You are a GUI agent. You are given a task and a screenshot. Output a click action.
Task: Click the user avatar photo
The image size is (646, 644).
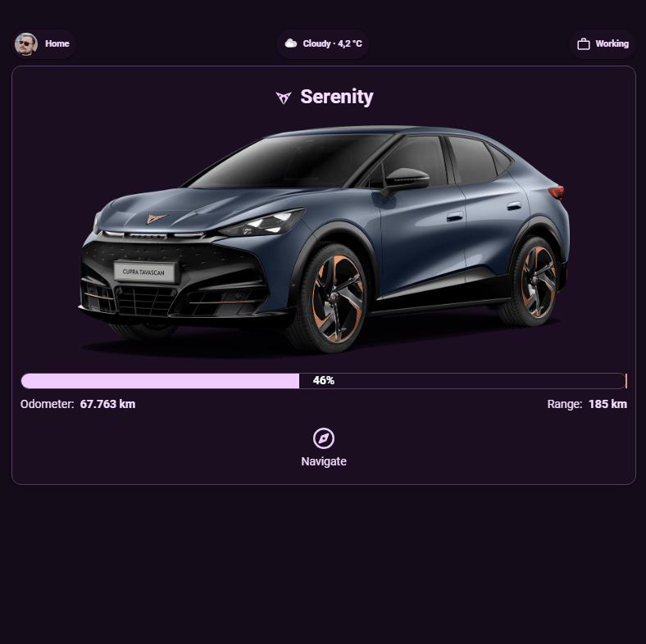tap(26, 44)
